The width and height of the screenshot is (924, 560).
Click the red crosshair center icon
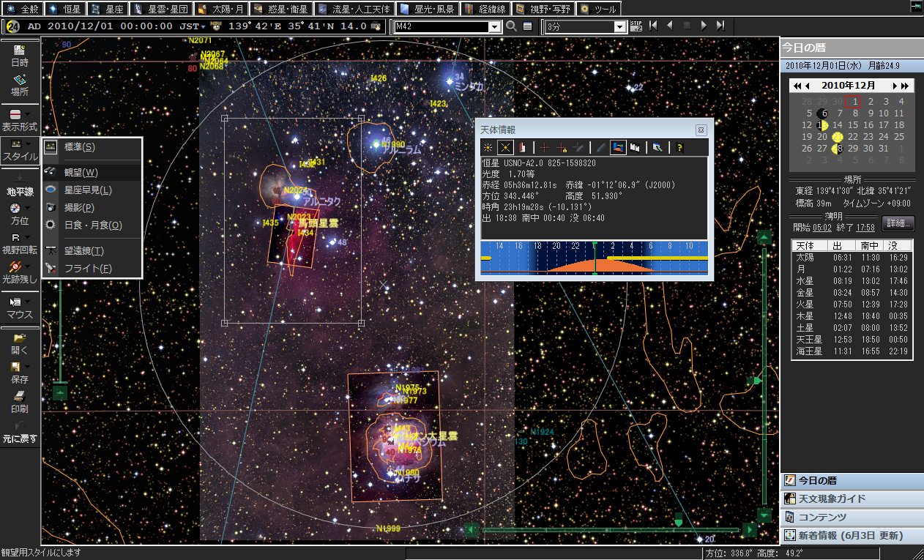click(x=544, y=147)
